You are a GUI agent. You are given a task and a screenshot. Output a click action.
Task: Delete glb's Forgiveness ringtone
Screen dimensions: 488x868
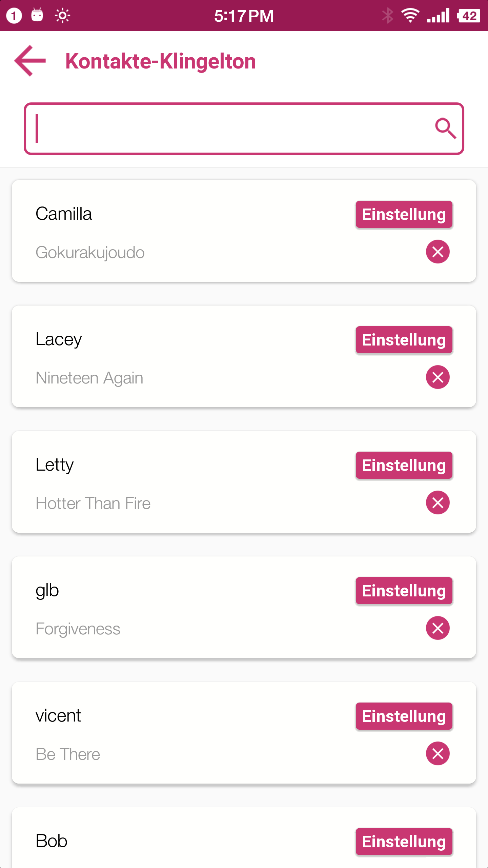click(438, 628)
